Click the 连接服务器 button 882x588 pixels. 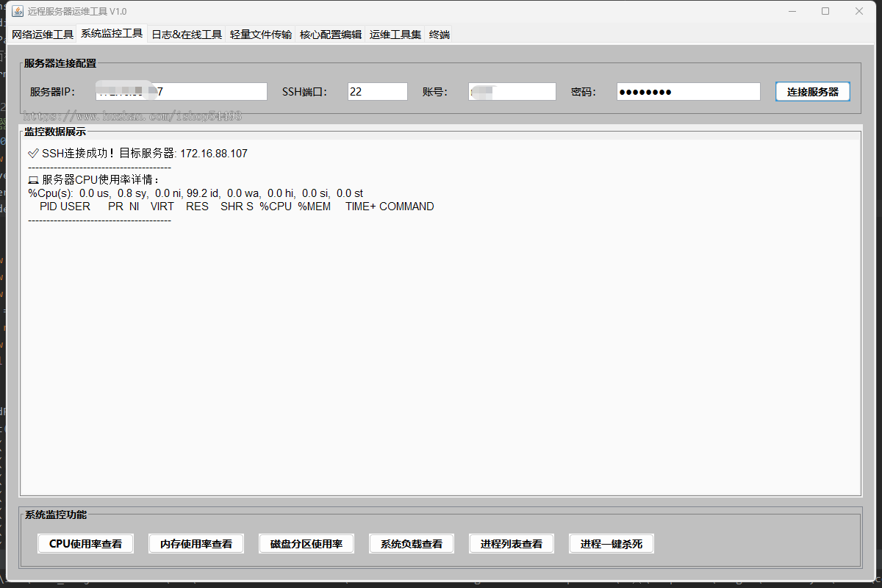(x=813, y=92)
